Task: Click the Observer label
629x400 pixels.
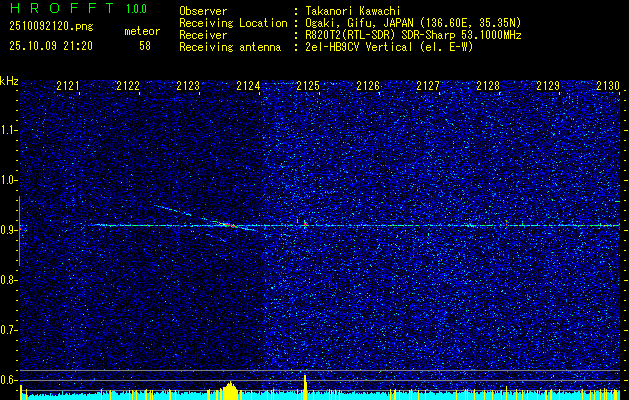Action: click(x=203, y=11)
